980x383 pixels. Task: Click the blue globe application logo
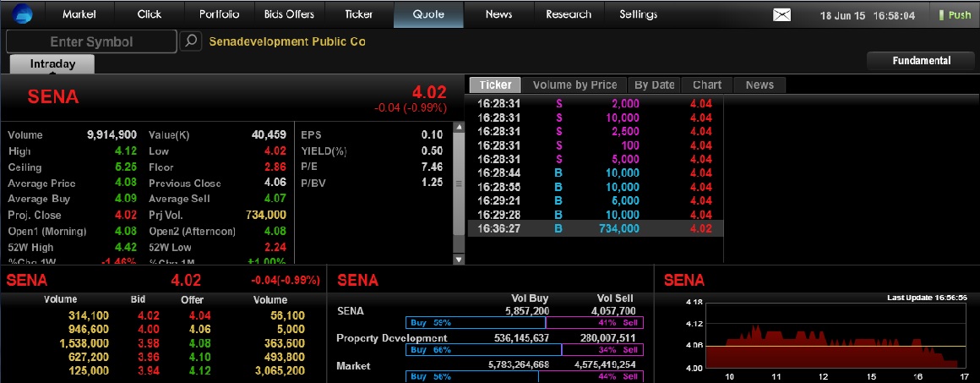click(21, 14)
